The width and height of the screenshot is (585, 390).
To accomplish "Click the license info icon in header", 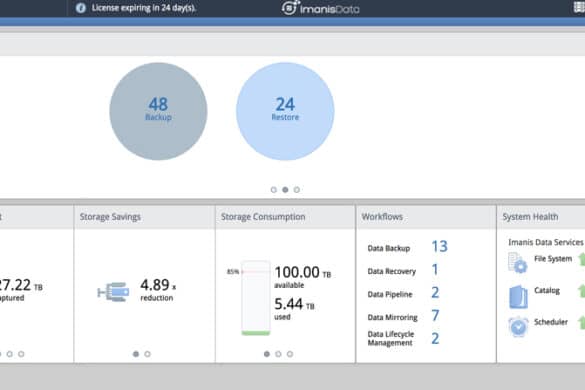I will tap(81, 8).
